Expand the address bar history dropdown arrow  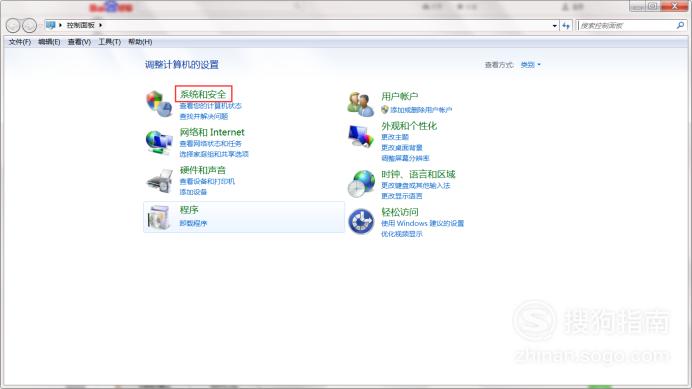[555, 26]
